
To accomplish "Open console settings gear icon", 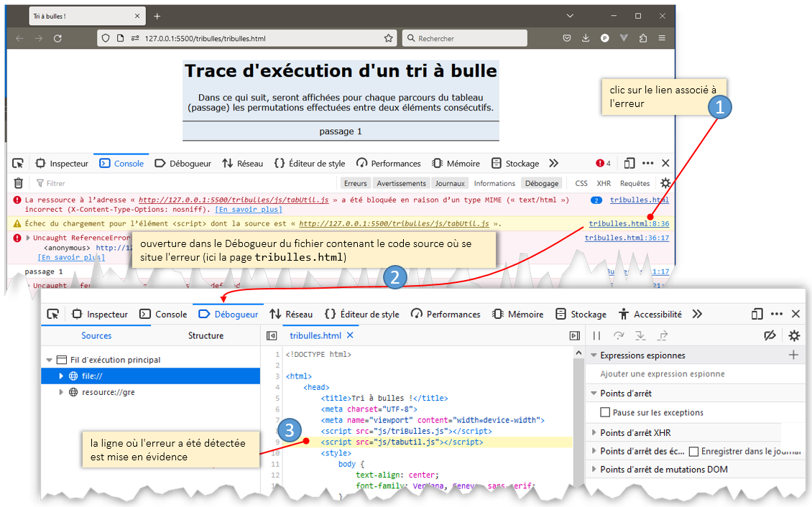I will [665, 183].
